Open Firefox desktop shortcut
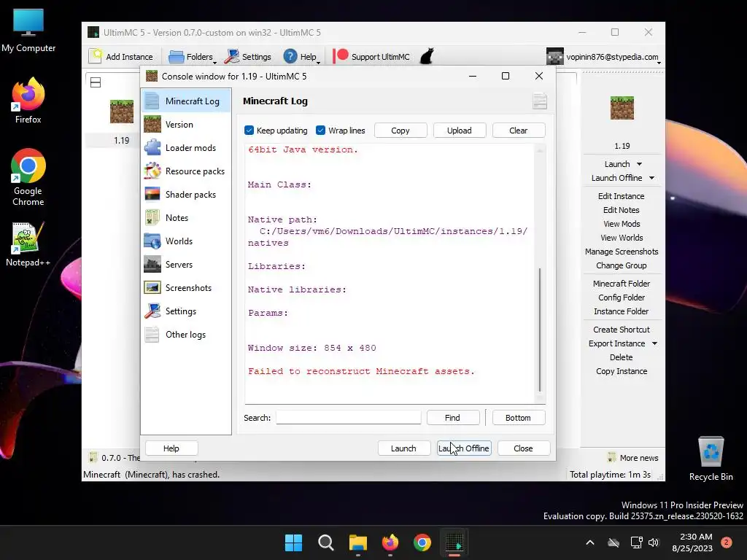 click(x=28, y=101)
